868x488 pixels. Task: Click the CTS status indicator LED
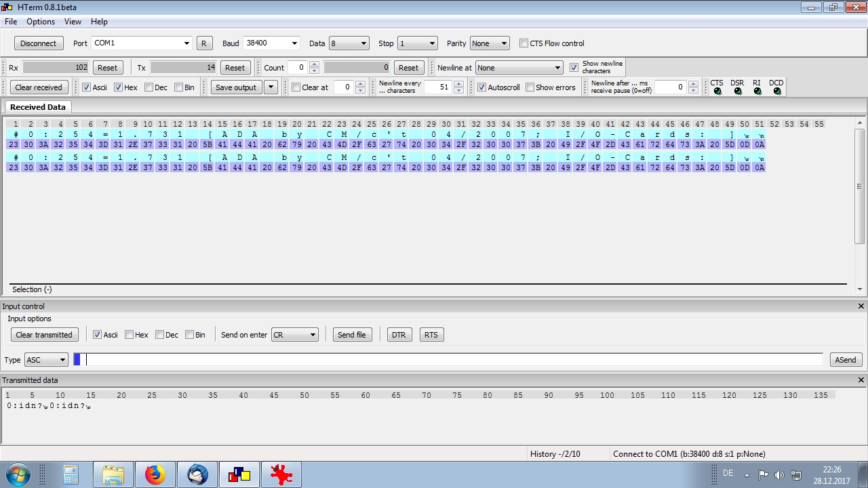(x=717, y=91)
